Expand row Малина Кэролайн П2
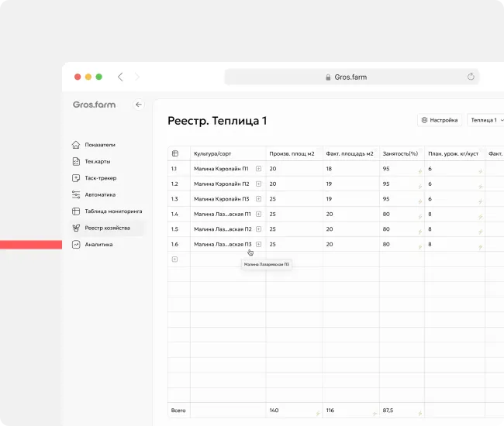504x426 pixels. tap(258, 184)
